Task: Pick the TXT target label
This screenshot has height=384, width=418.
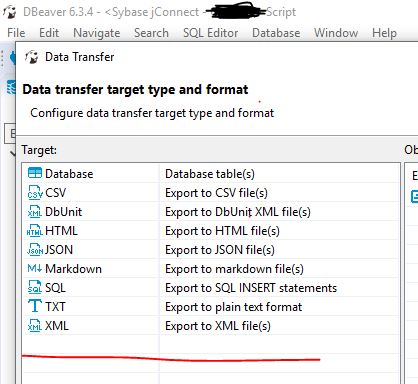Action: pos(55,307)
